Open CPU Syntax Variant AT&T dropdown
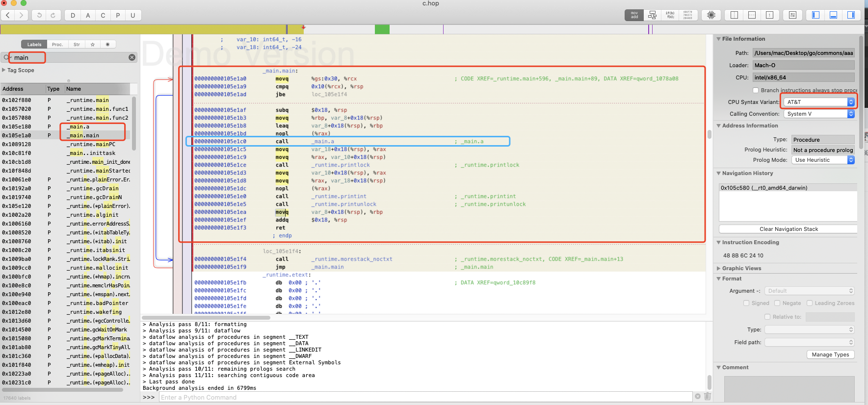 819,102
